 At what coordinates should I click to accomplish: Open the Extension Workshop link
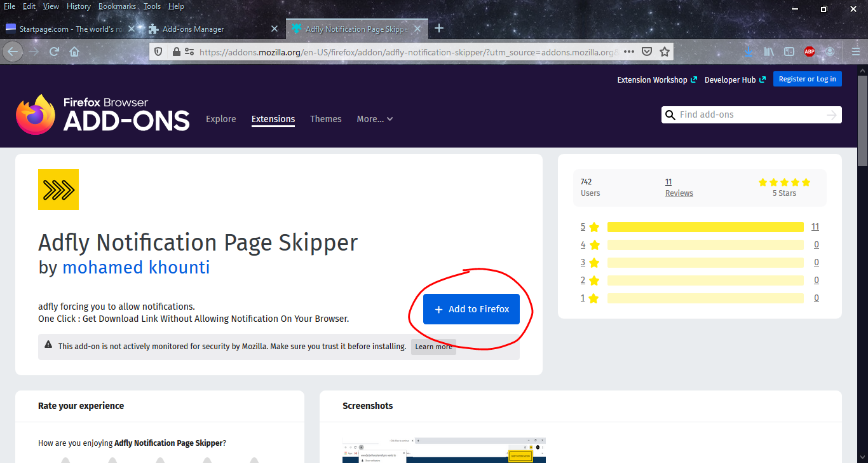point(657,79)
